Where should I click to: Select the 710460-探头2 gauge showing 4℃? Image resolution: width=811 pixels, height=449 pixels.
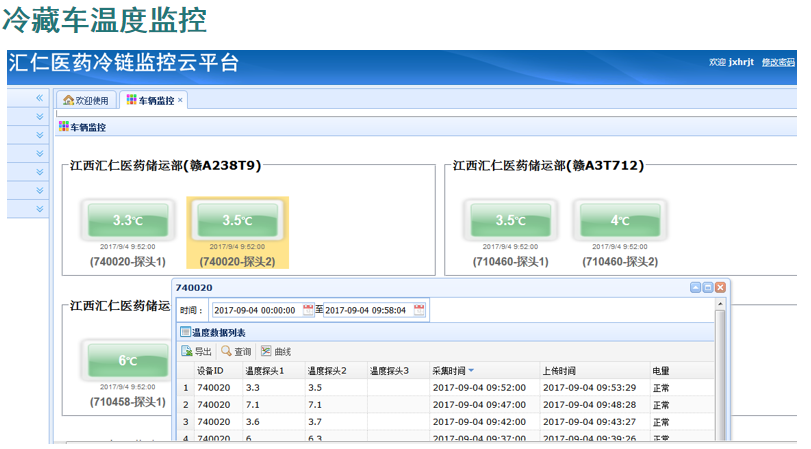(620, 221)
